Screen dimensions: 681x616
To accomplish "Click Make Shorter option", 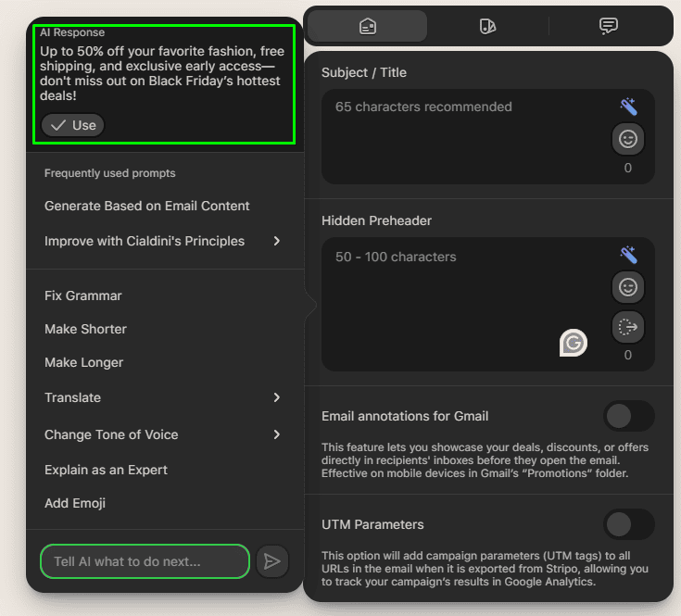I will [x=85, y=329].
